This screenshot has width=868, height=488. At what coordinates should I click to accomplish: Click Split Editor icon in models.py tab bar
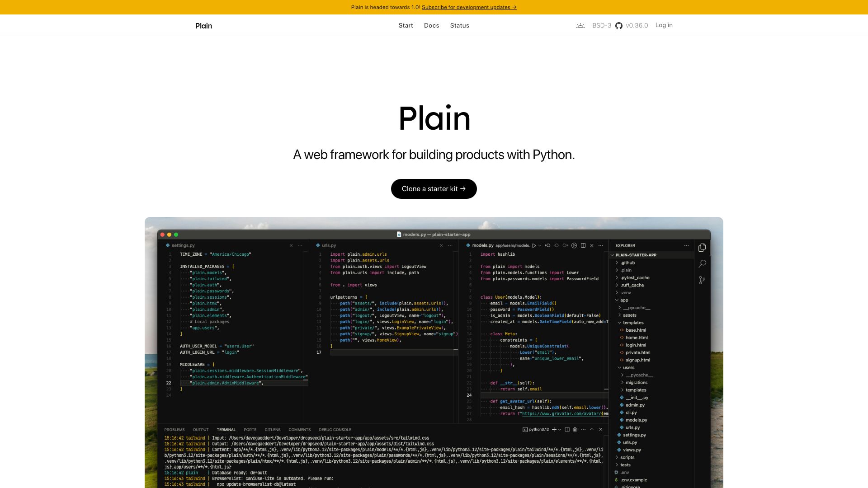point(583,245)
